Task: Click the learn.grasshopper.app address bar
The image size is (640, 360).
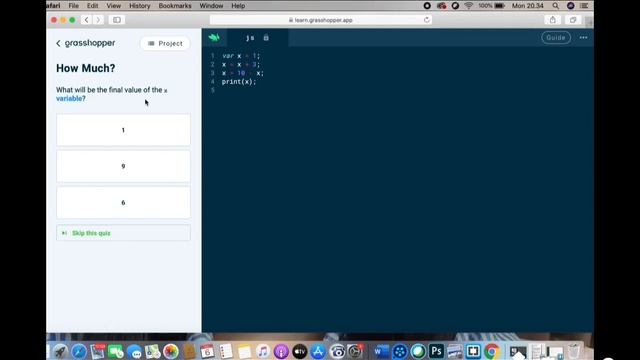Action: [x=320, y=20]
